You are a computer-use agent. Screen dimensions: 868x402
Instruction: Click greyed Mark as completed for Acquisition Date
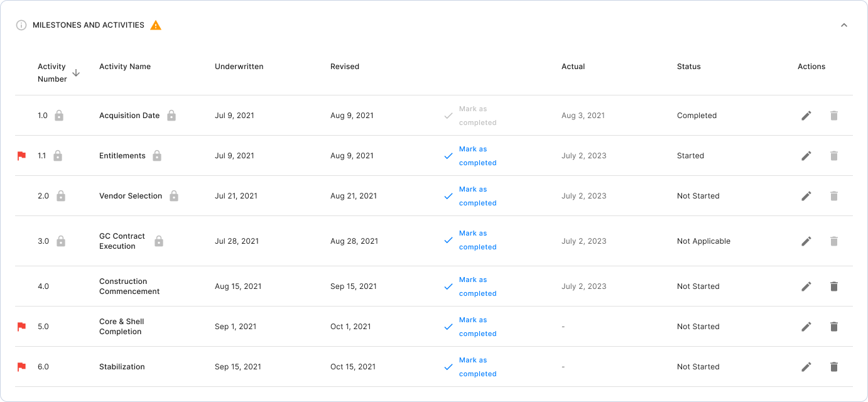[x=470, y=116]
